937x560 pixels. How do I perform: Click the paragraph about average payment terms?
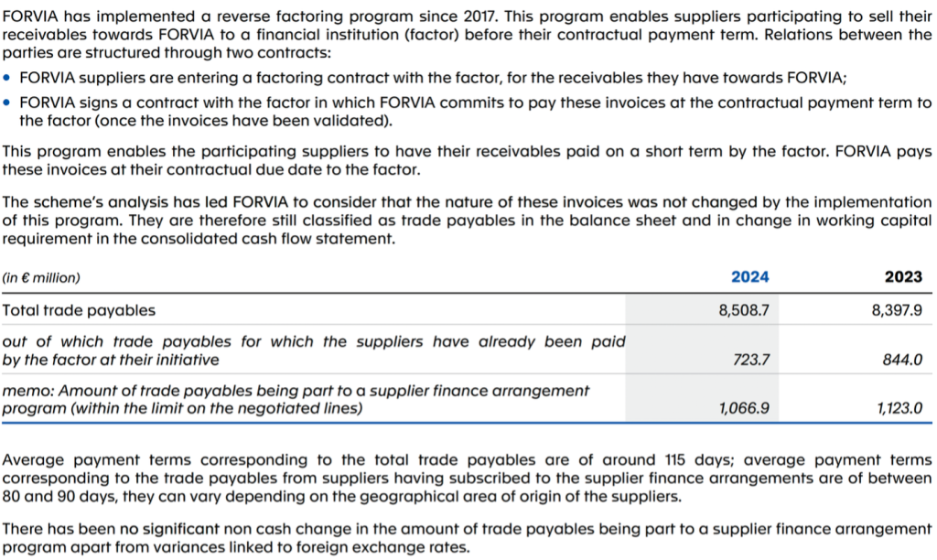pos(467,479)
